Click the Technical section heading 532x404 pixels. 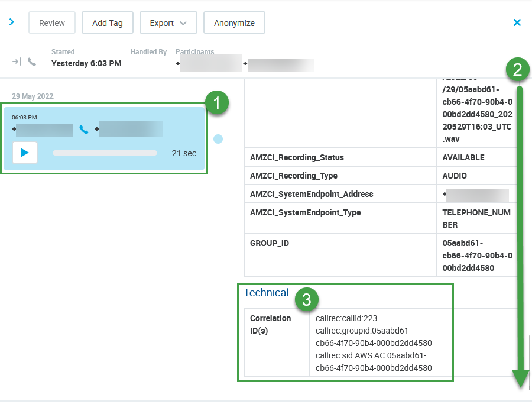266,293
